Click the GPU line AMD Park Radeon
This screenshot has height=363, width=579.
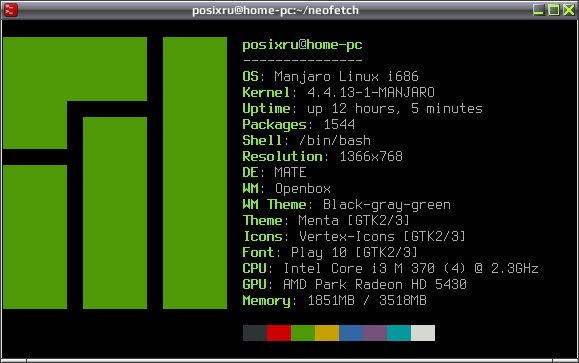tap(354, 285)
